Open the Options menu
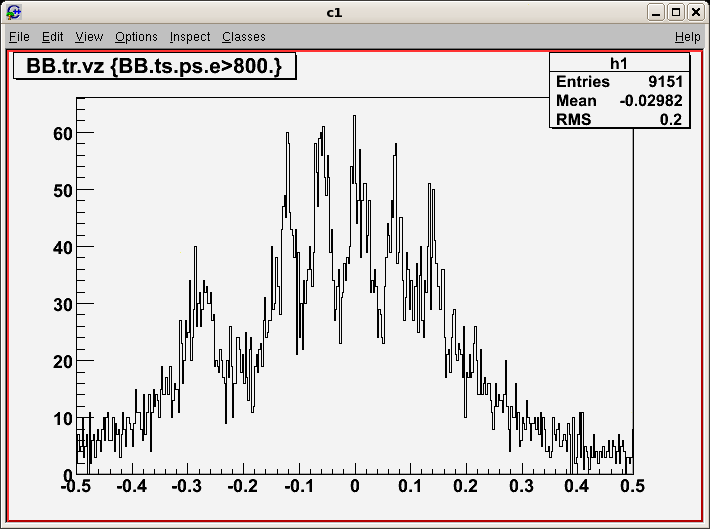 point(136,37)
